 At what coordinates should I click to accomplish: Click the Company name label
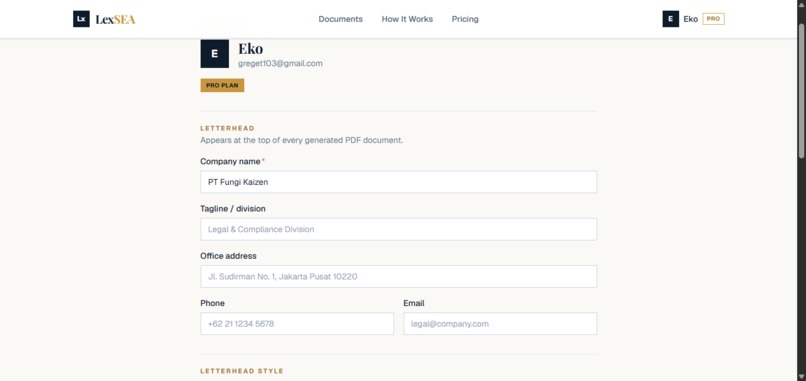tap(230, 161)
